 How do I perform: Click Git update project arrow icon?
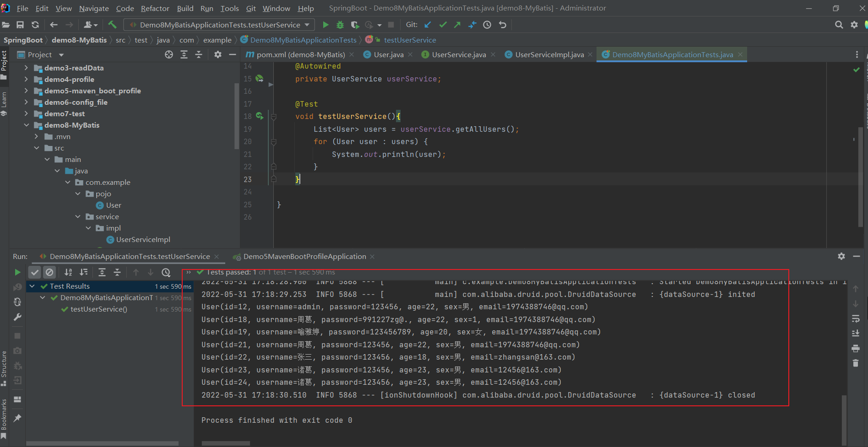pos(428,25)
